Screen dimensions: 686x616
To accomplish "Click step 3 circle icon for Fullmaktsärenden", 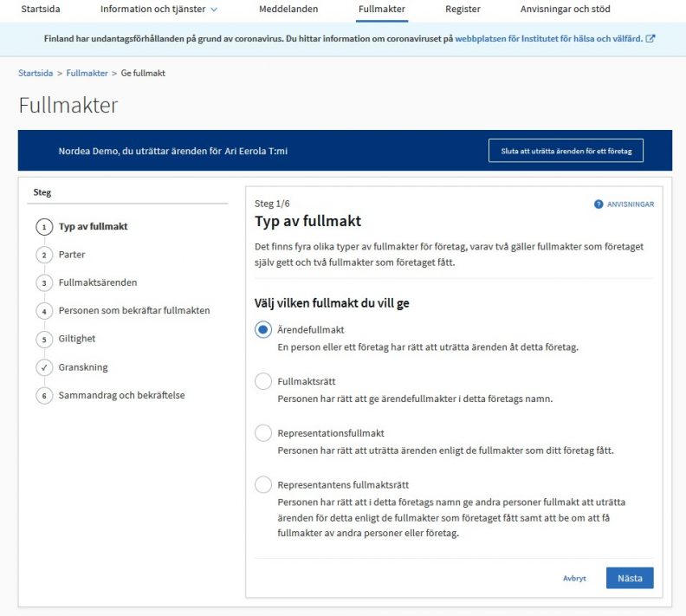I will [x=44, y=283].
